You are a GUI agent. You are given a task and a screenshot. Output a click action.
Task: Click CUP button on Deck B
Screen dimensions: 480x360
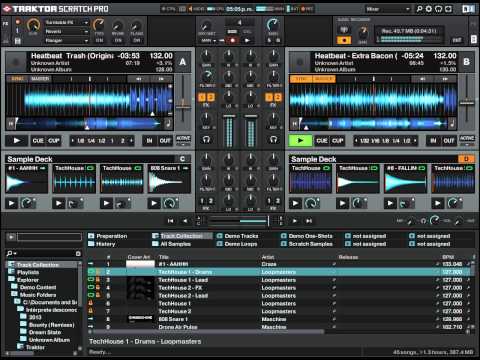[338, 141]
